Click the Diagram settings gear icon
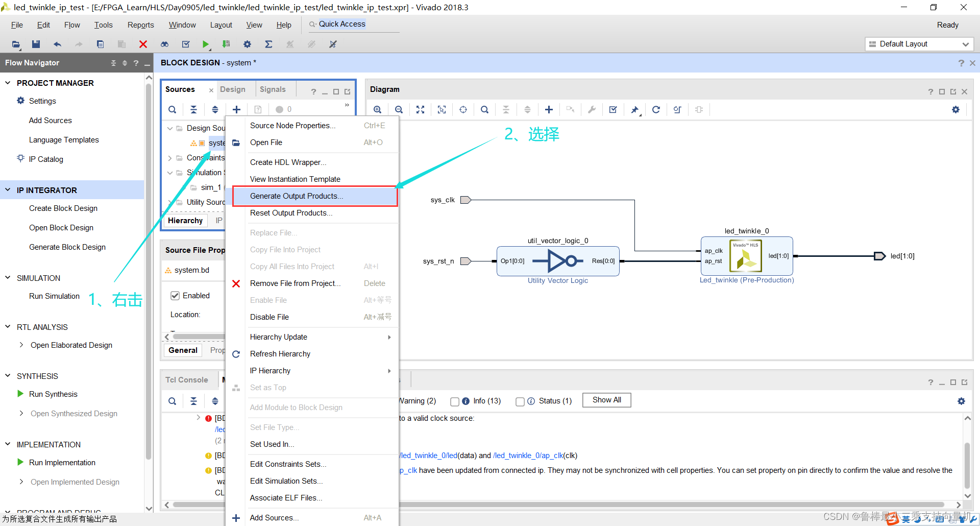This screenshot has width=980, height=526. (x=955, y=110)
